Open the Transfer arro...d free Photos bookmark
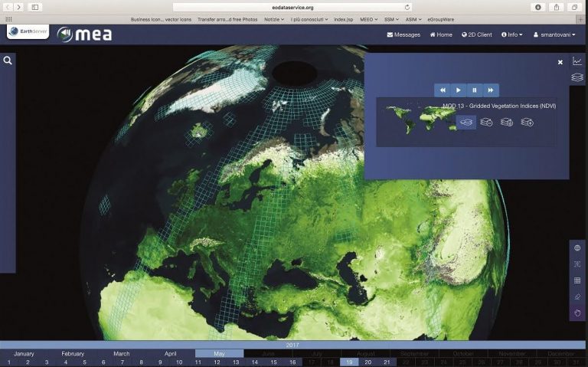This screenshot has width=588, height=367. point(227,19)
